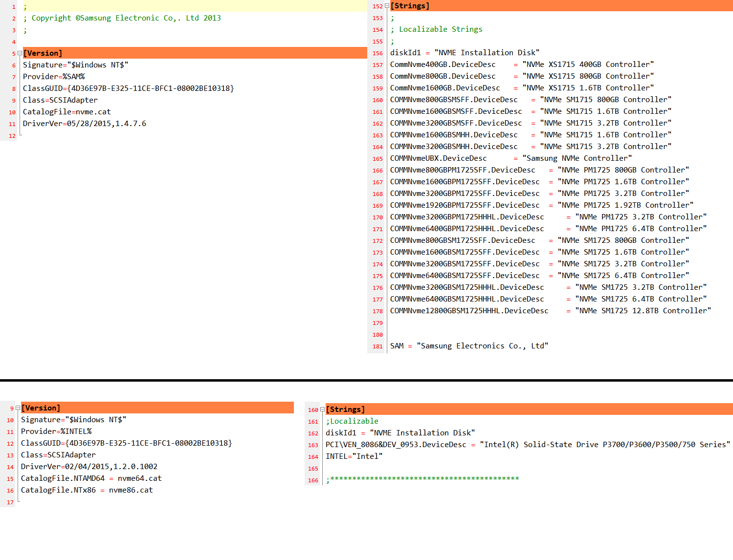Viewport: 733px width, 560px height.
Task: Click the Class=SCSIAdapter line on line 9
Action: 60,100
